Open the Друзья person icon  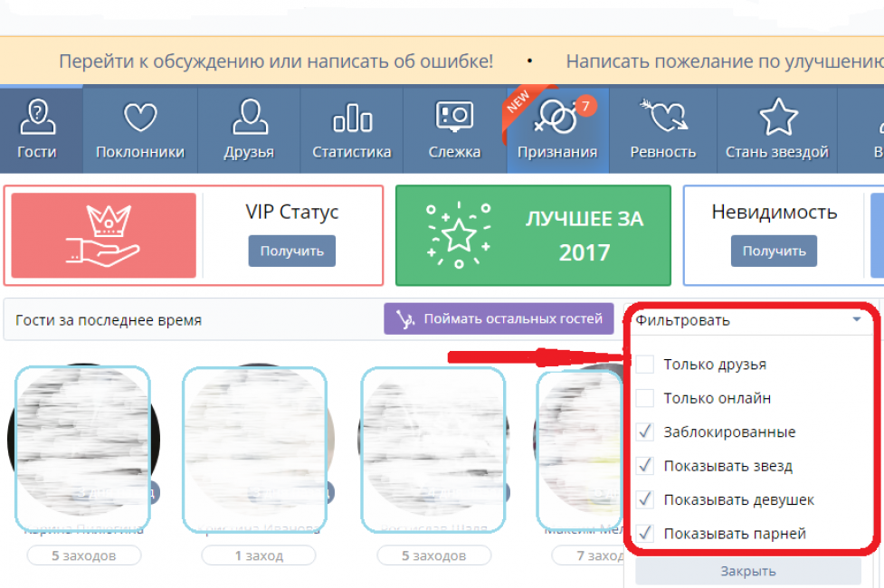coord(250,118)
